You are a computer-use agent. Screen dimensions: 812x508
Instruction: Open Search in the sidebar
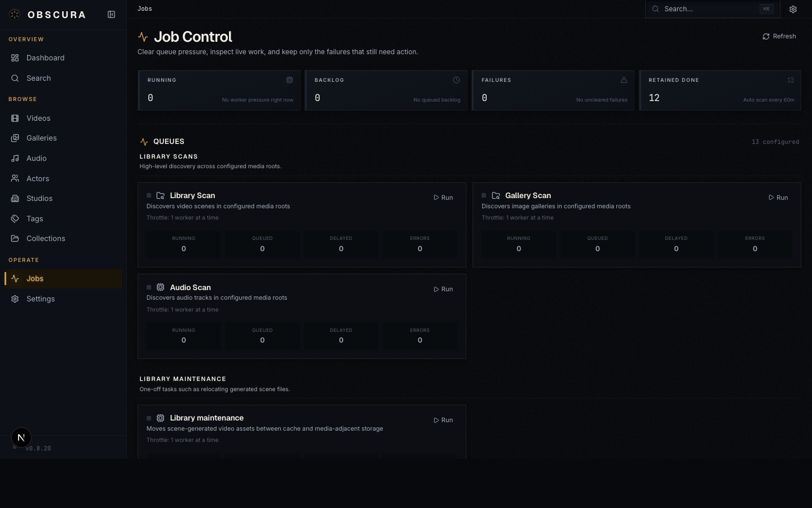(63, 78)
